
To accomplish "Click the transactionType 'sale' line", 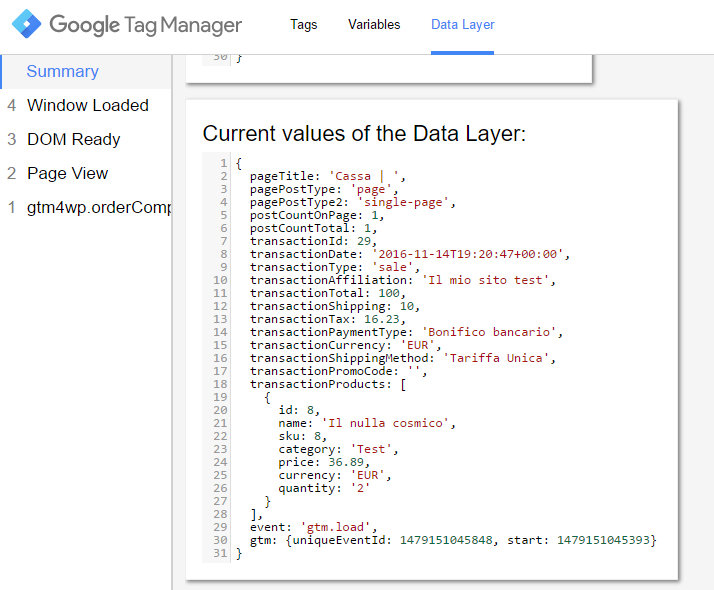I will coord(335,267).
